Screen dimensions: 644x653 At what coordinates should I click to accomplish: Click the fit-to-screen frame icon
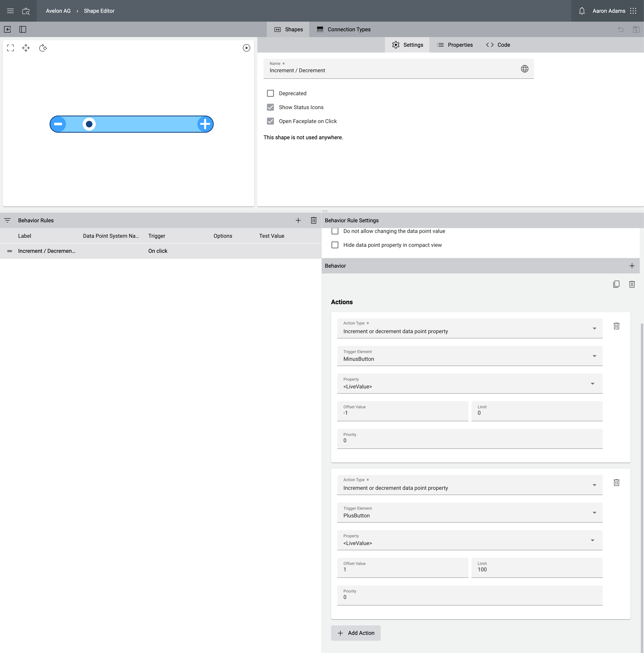(x=10, y=48)
